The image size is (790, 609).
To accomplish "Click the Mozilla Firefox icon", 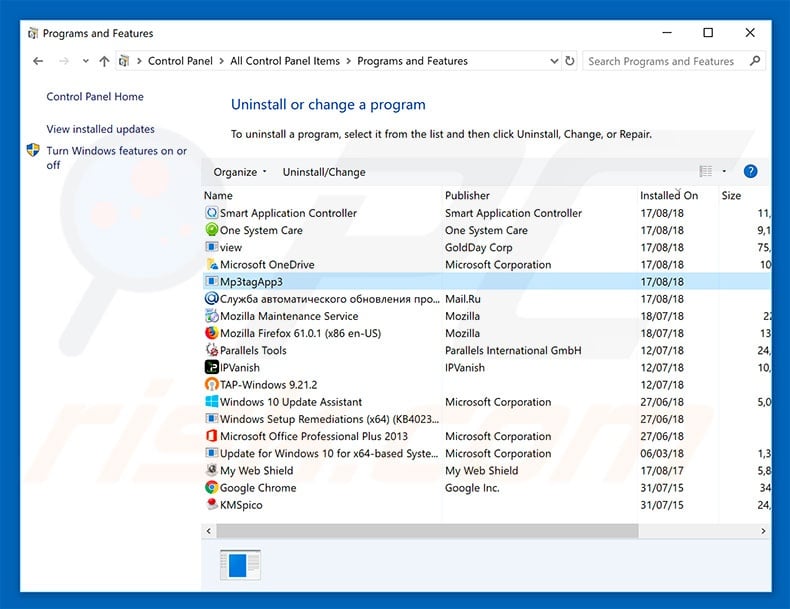I will click(x=212, y=333).
